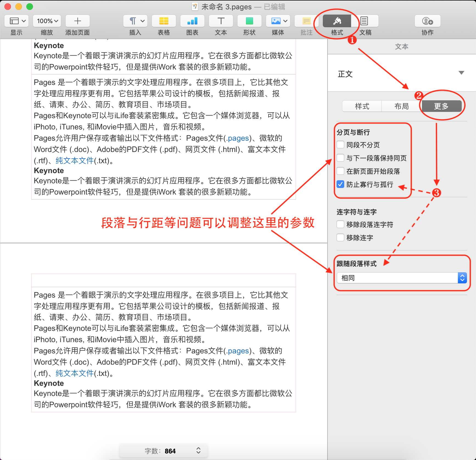This screenshot has width=476, height=460.
Task: Uncheck 防止寡行与孤行 checkbox
Action: pyautogui.click(x=340, y=184)
